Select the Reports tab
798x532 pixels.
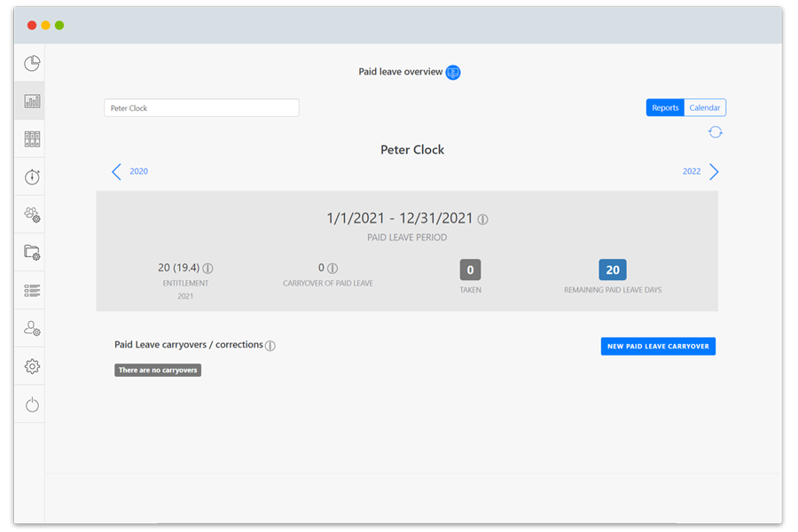point(665,108)
